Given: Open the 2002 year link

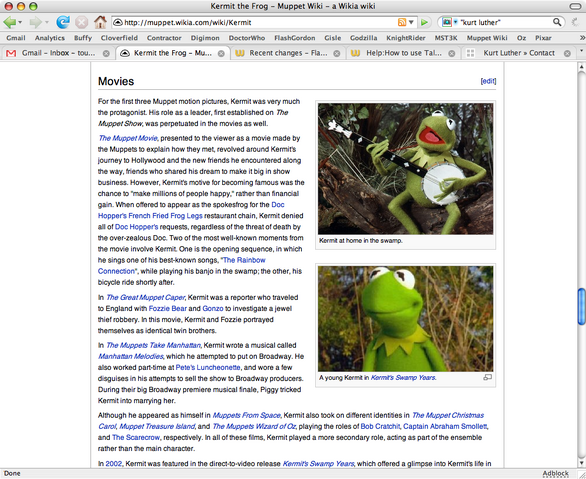Looking at the screenshot, I should (x=114, y=464).
